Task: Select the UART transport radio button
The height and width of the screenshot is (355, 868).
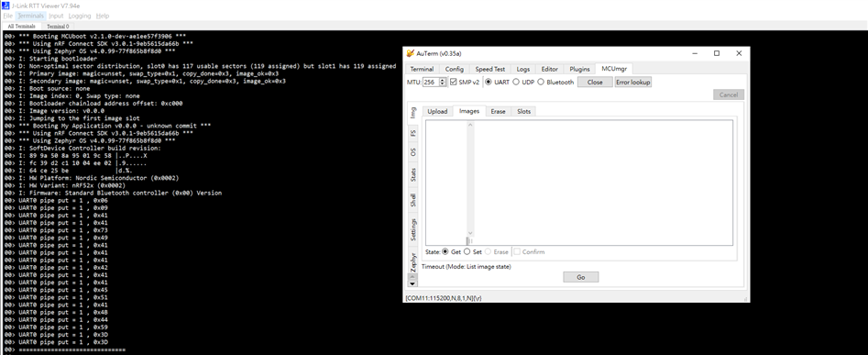Action: tap(489, 82)
